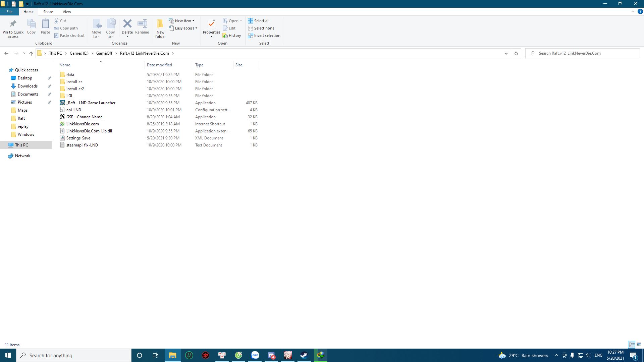644x362 pixels.
Task: Launch GSE - Change Name application
Action: click(84, 117)
